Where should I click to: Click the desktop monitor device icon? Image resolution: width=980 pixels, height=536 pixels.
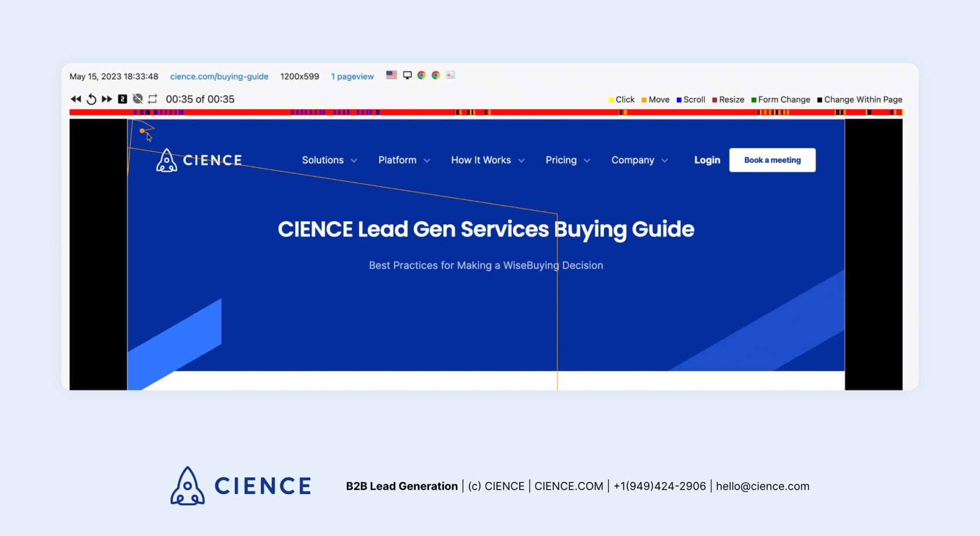click(x=407, y=75)
